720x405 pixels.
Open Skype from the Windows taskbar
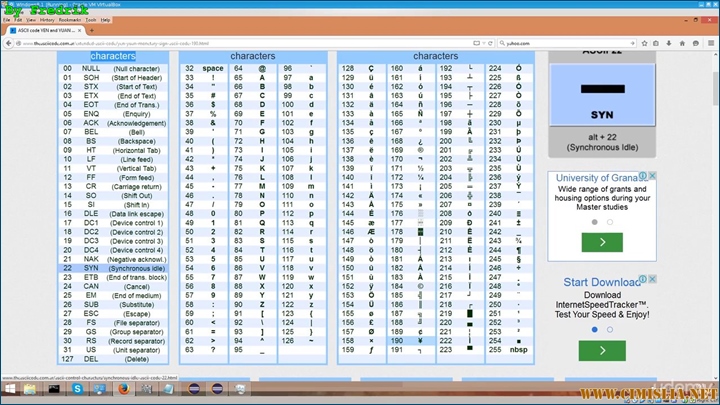[x=77, y=388]
